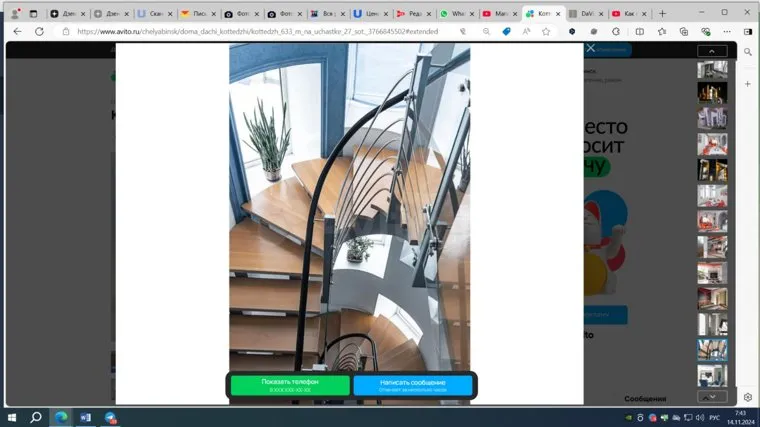760x427 pixels.
Task: Open a new tab with the plus button
Action: click(x=662, y=14)
